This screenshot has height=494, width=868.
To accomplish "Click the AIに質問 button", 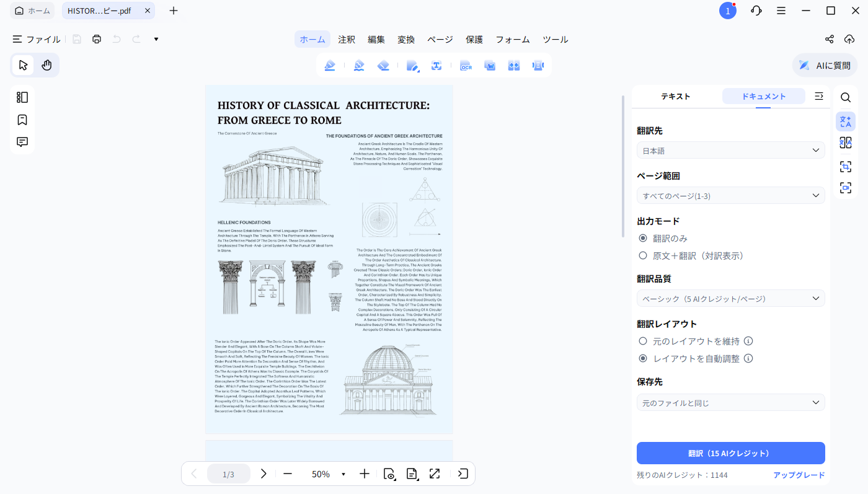I will 825,65.
